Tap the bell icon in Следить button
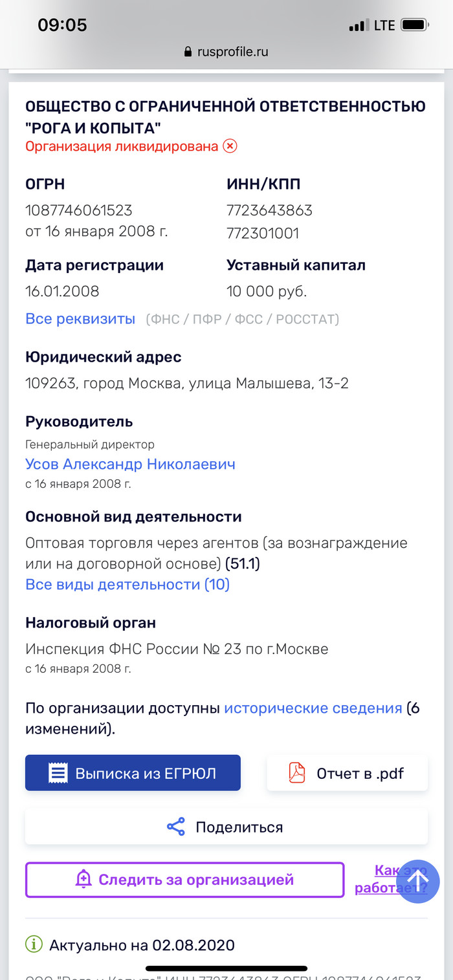453x980 pixels. [x=83, y=879]
